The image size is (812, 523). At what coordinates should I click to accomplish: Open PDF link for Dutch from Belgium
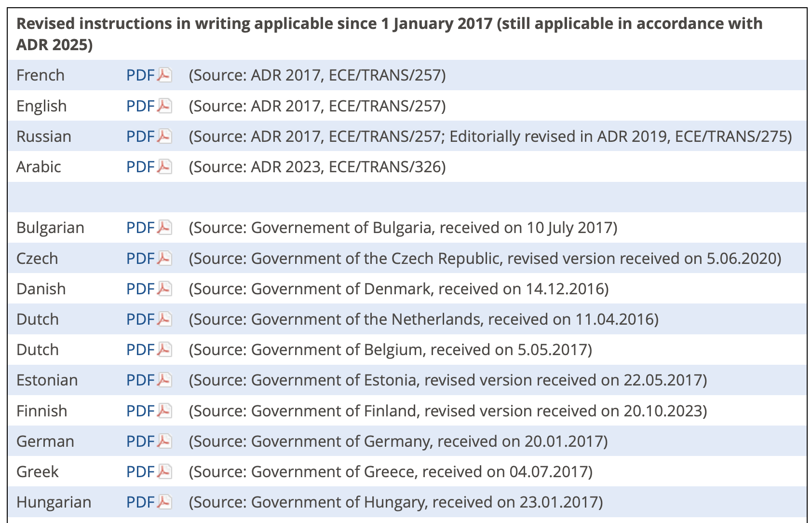140,350
